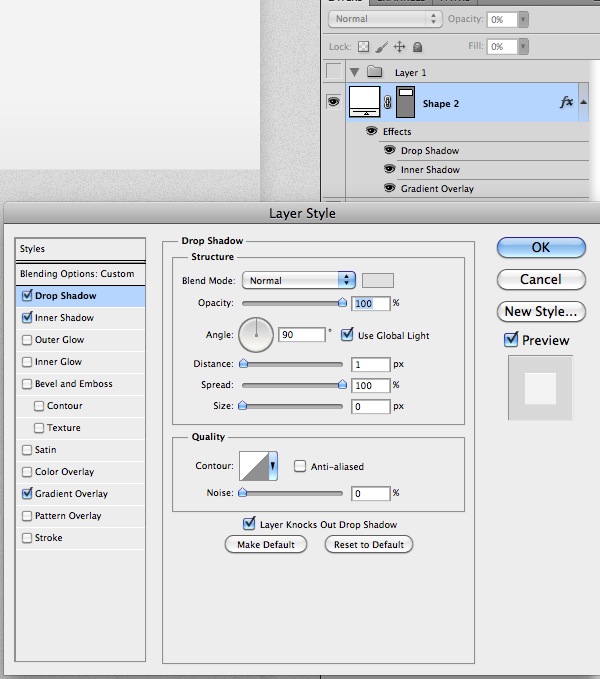600x679 pixels.
Task: Select Shape 2 vector mask thumbnail
Action: click(405, 102)
